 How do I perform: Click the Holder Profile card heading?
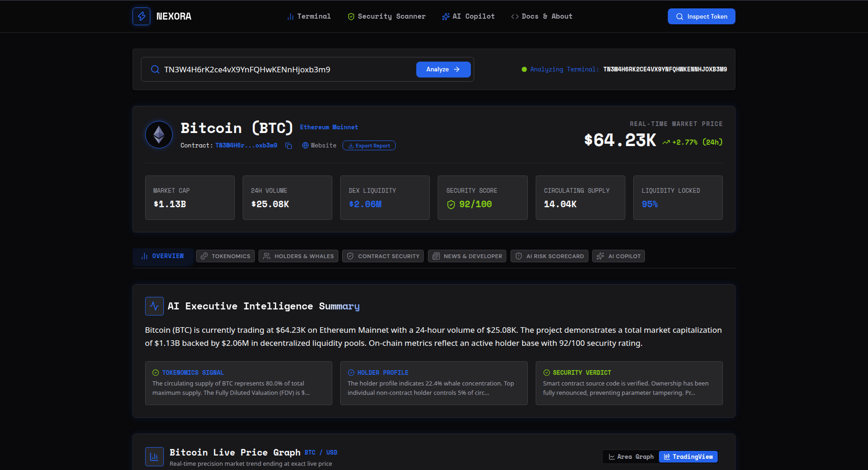(383, 373)
